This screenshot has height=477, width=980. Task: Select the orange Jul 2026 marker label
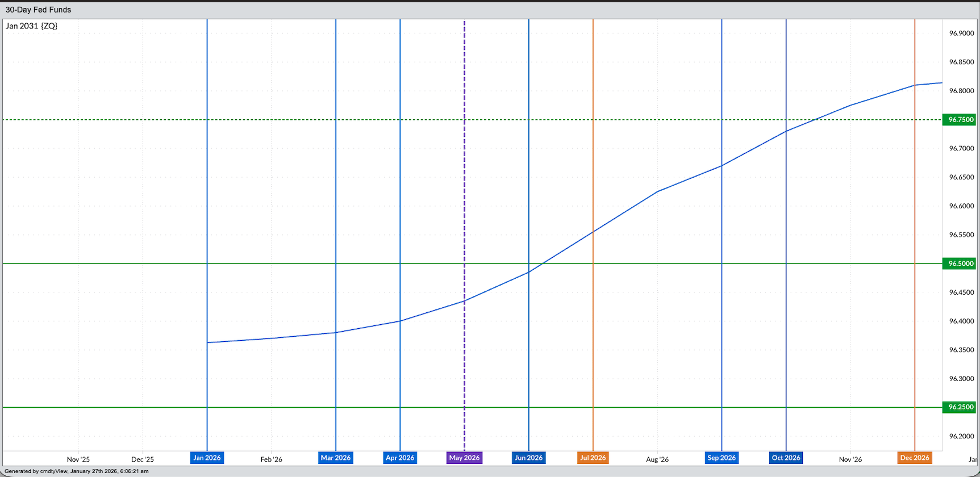point(593,458)
